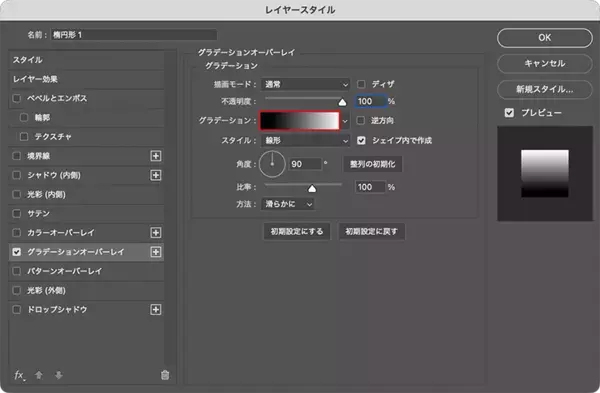Select パターンオーバーレイ row label
Viewport: 600px width, 393px height.
tap(65, 271)
